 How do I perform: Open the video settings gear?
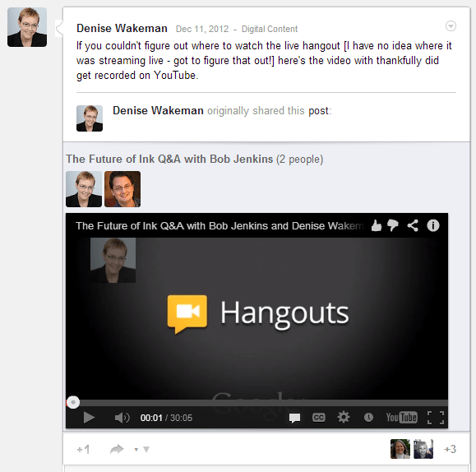tap(344, 418)
